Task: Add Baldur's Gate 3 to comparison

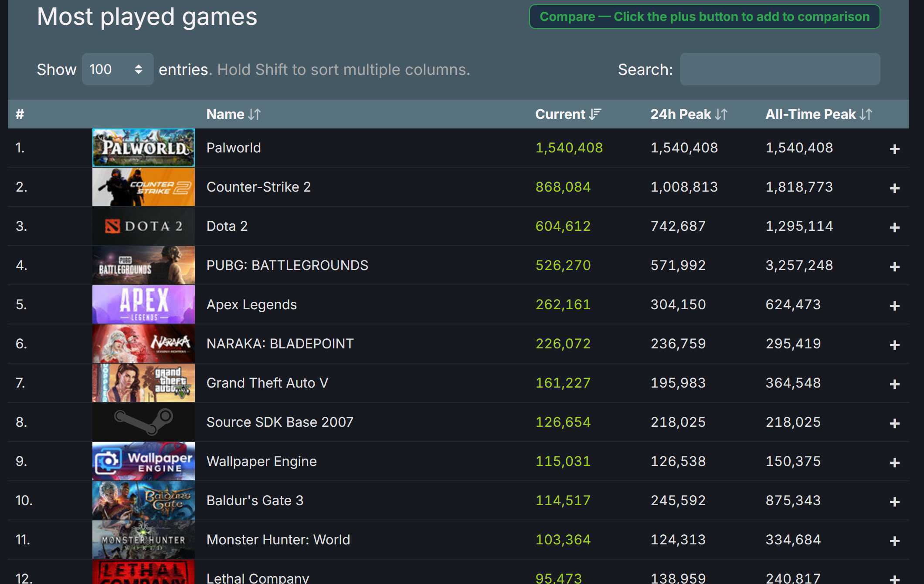Action: [x=894, y=502]
